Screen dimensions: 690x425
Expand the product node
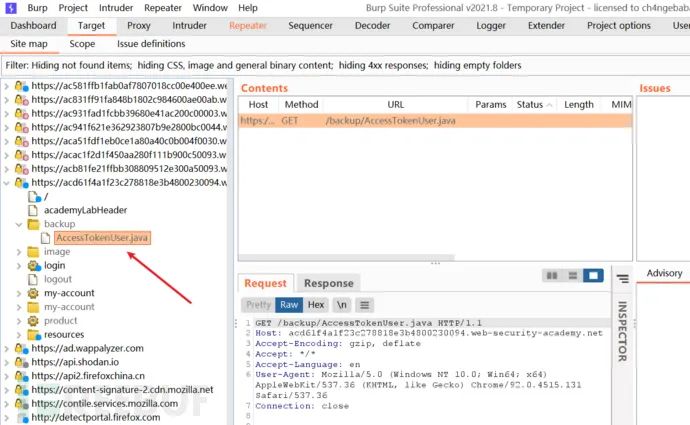18,321
